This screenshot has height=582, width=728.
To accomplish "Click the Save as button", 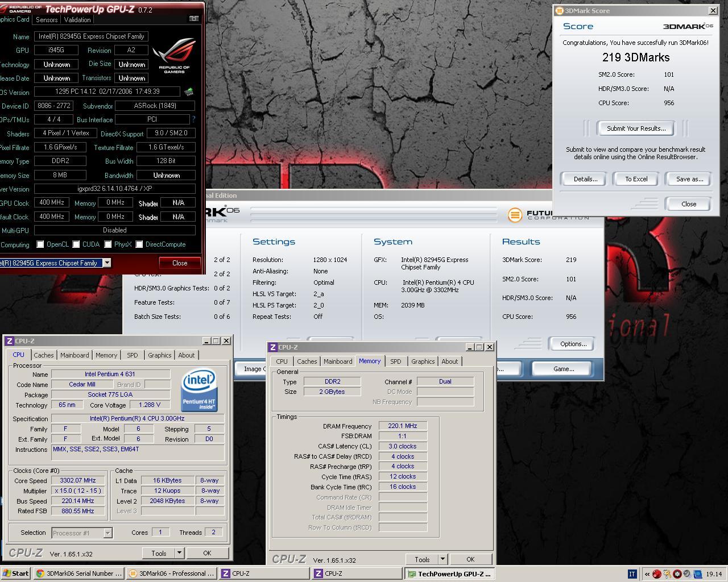I will [689, 179].
